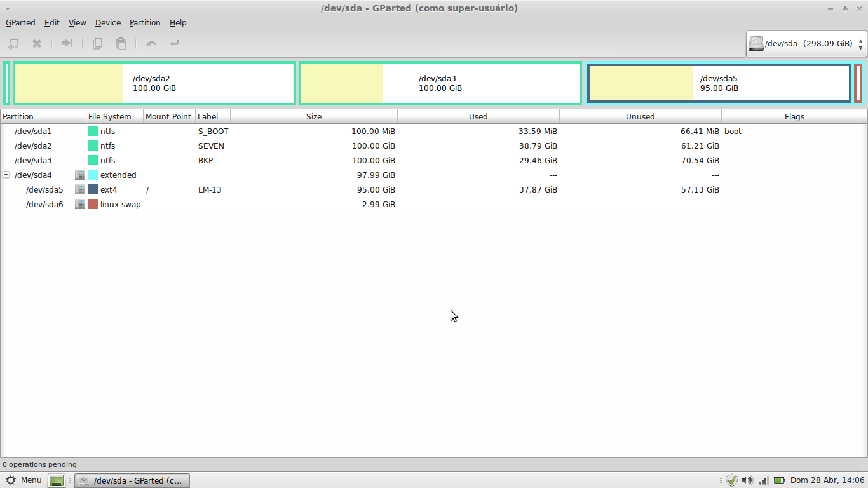Click the Apply all operations icon

pyautogui.click(x=174, y=43)
